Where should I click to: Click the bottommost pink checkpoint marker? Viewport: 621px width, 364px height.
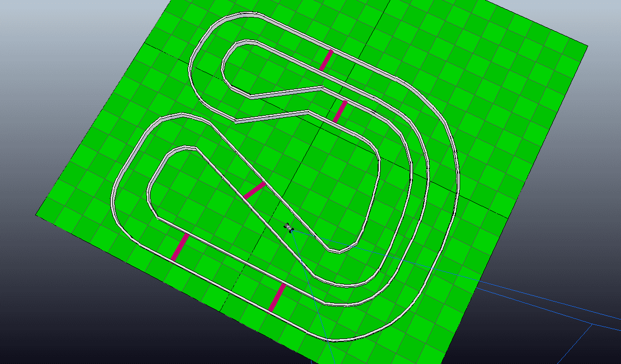point(277,297)
